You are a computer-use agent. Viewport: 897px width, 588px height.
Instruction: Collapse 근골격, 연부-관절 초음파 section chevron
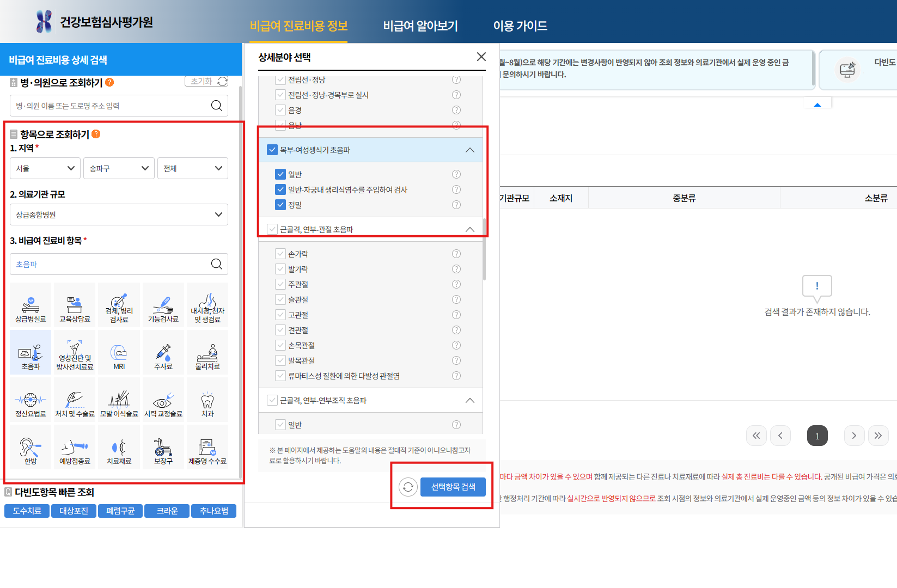(470, 229)
